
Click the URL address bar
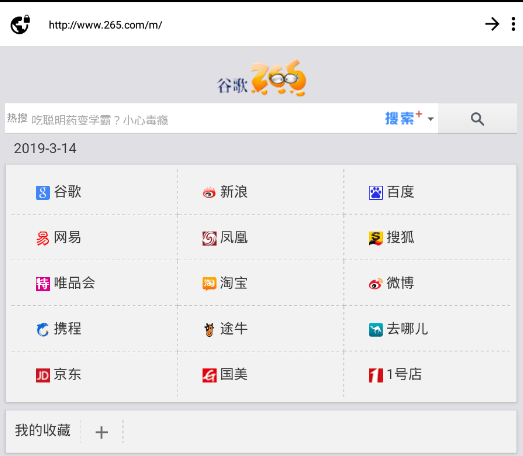coord(105,25)
